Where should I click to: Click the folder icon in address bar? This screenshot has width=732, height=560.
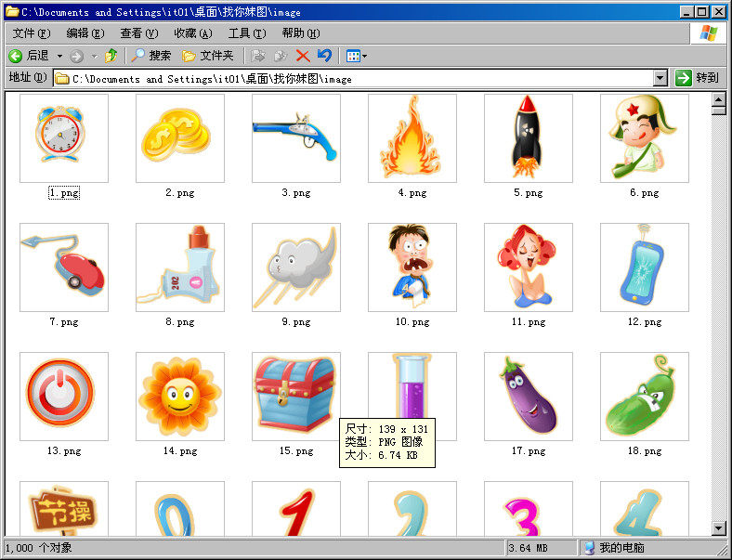(62, 78)
